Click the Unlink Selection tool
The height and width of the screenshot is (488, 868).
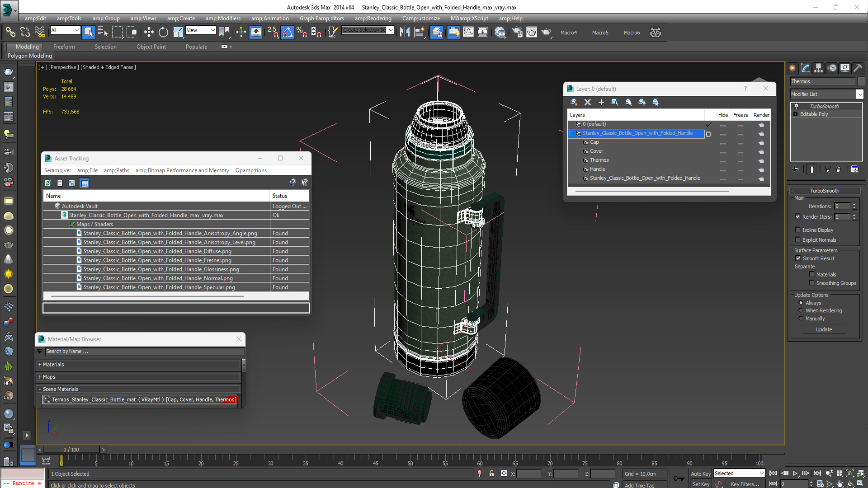tap(25, 32)
